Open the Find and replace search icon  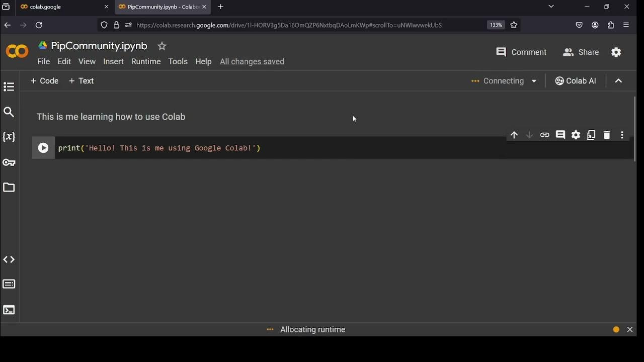[x=9, y=112]
